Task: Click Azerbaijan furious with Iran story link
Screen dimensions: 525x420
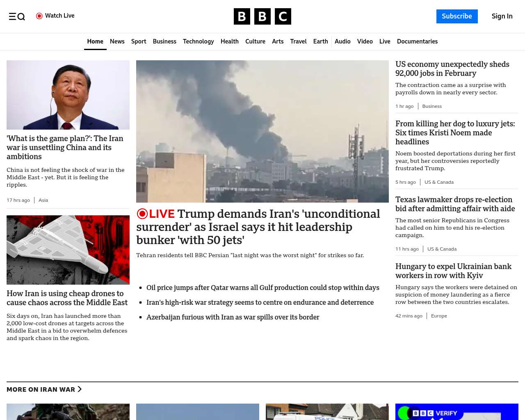Action: click(x=233, y=317)
